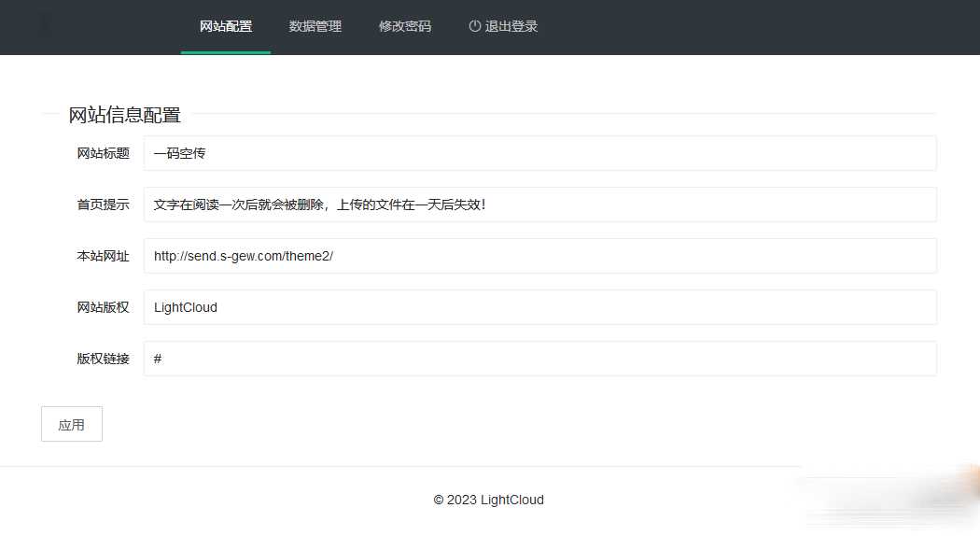Screen dimensions: 980x536
Task: Open the 网站配置 tab
Action: [x=226, y=27]
